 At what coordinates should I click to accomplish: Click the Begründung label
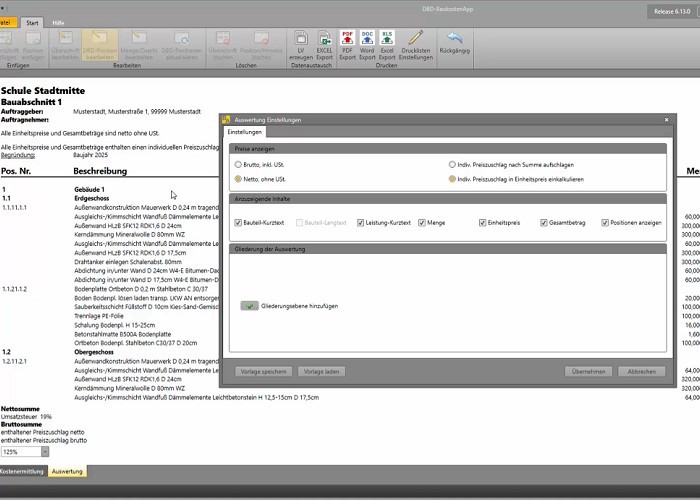point(18,155)
